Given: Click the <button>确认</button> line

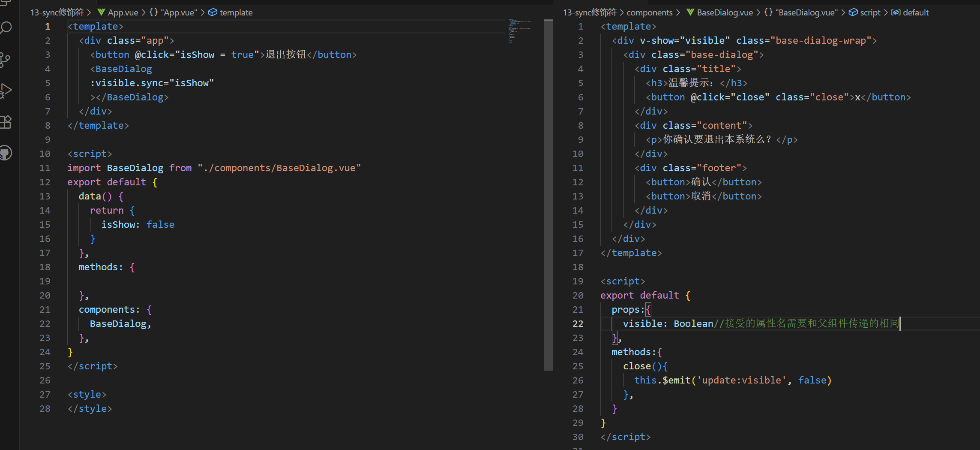Looking at the screenshot, I should pyautogui.click(x=704, y=182).
